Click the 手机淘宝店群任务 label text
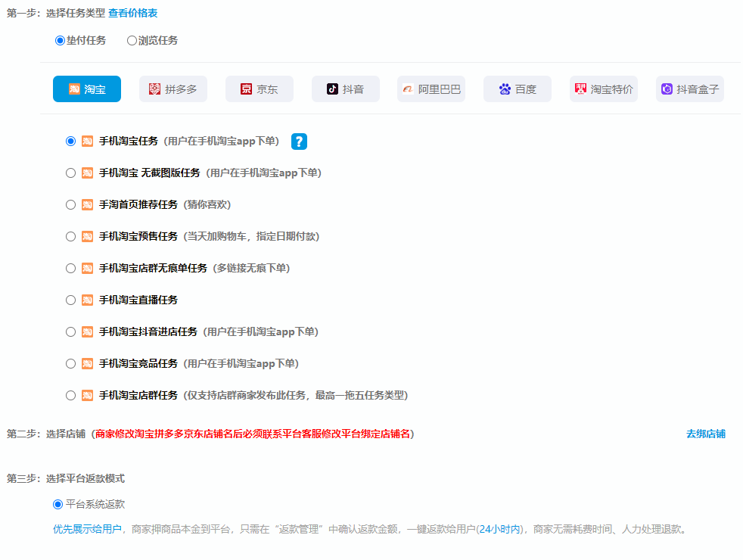The height and width of the screenshot is (560, 743). [138, 395]
